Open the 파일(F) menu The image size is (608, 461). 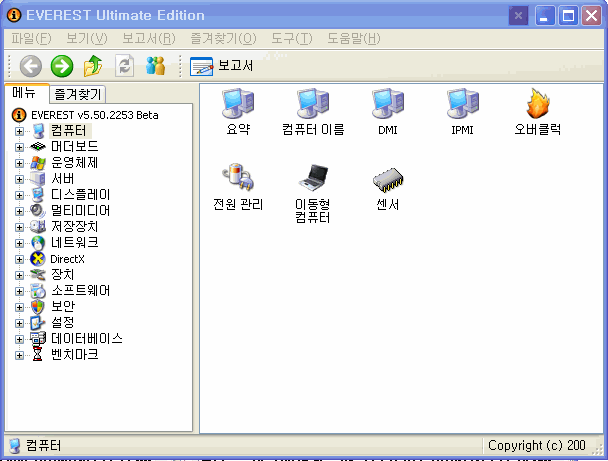click(x=31, y=38)
